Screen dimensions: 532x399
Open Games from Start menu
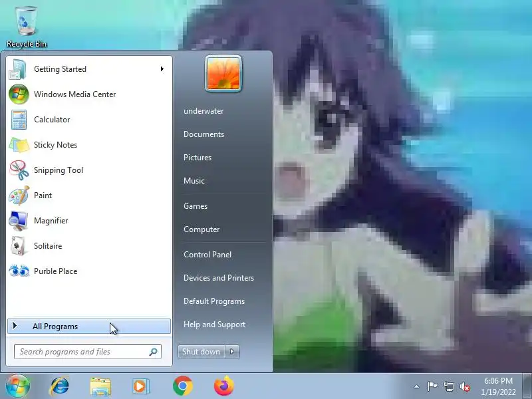(196, 206)
